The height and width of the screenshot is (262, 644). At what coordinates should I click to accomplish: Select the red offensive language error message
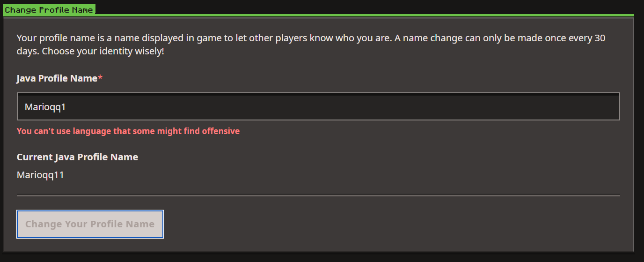[128, 131]
